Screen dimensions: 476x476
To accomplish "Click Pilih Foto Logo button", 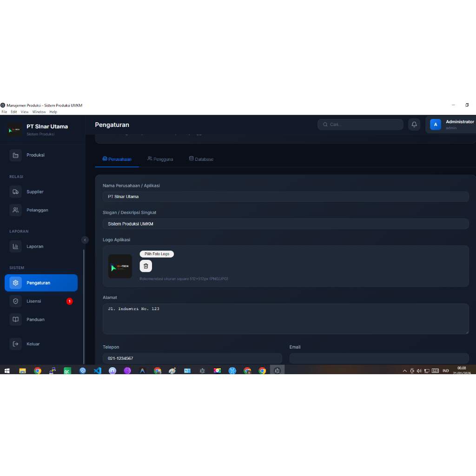I will click(x=157, y=254).
